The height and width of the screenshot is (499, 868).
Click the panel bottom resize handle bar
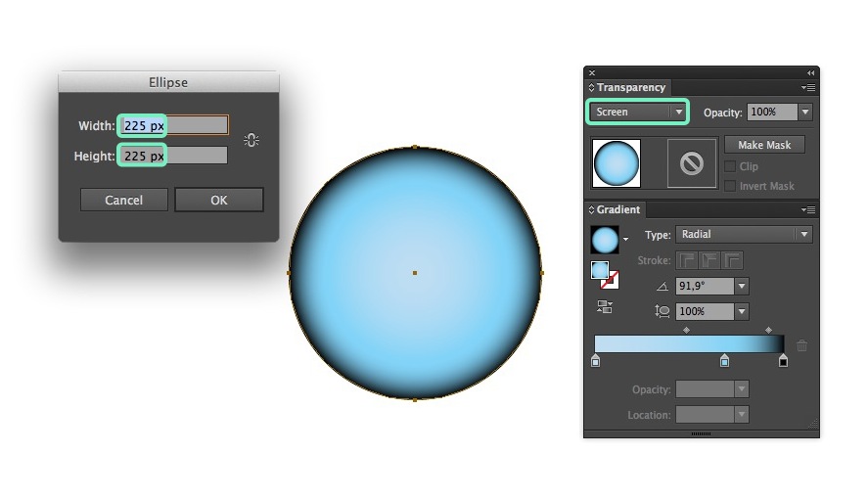pos(701,434)
